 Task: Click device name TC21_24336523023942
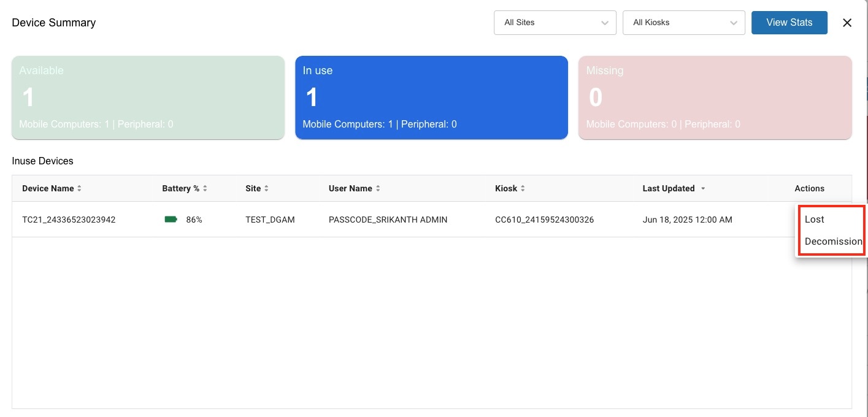click(69, 220)
